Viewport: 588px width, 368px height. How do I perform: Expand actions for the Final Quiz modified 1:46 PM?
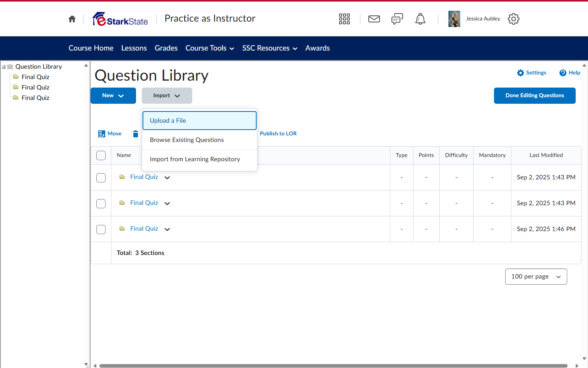click(x=167, y=229)
